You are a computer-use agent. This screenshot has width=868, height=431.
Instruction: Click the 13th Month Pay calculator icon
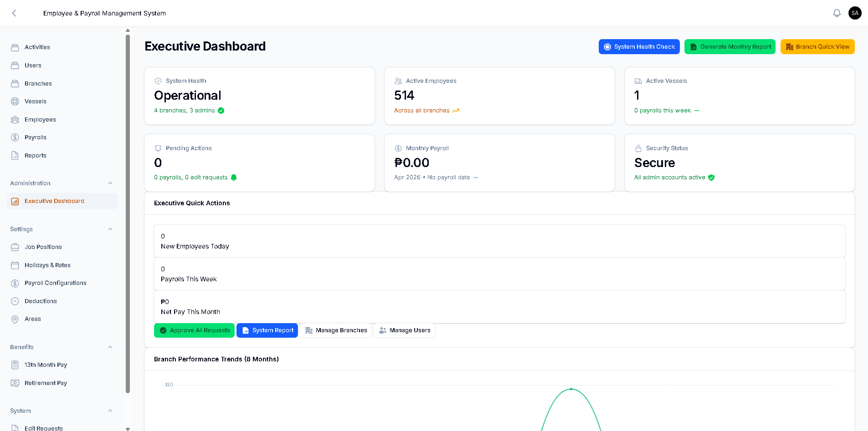pos(15,365)
